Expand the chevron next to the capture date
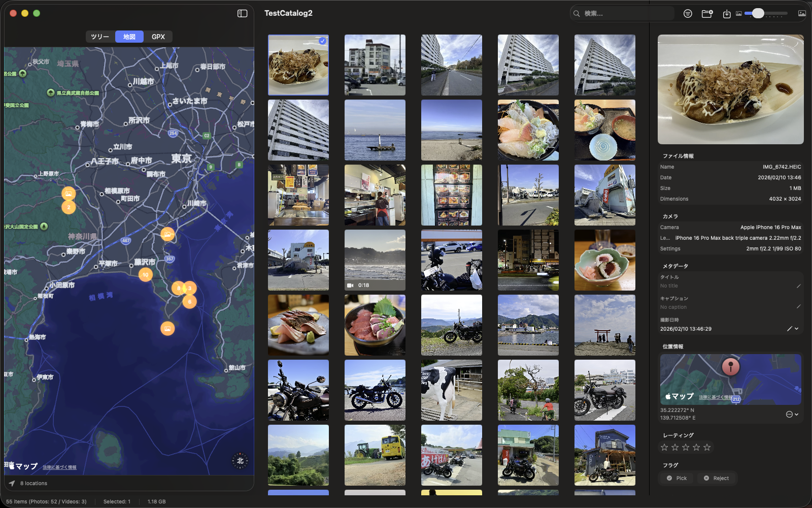This screenshot has height=508, width=812. pos(796,329)
